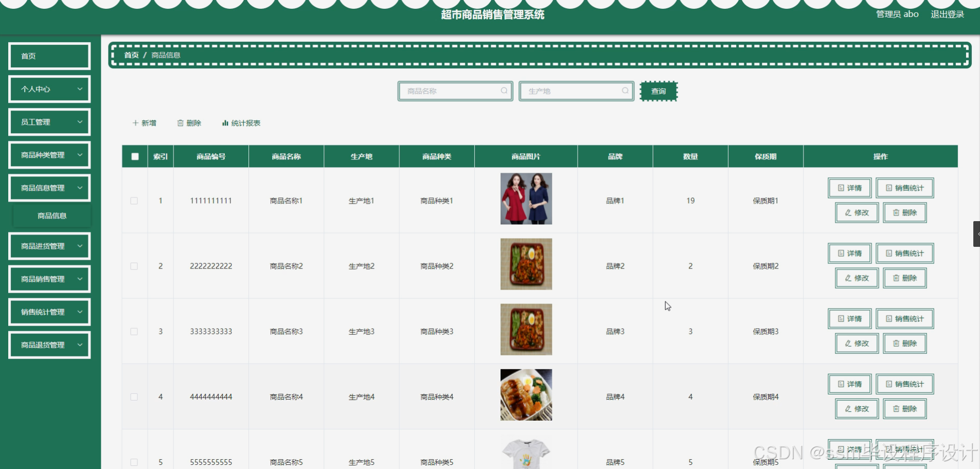Toggle the select-all checkbox in table header
980x469 pixels.
pos(135,156)
